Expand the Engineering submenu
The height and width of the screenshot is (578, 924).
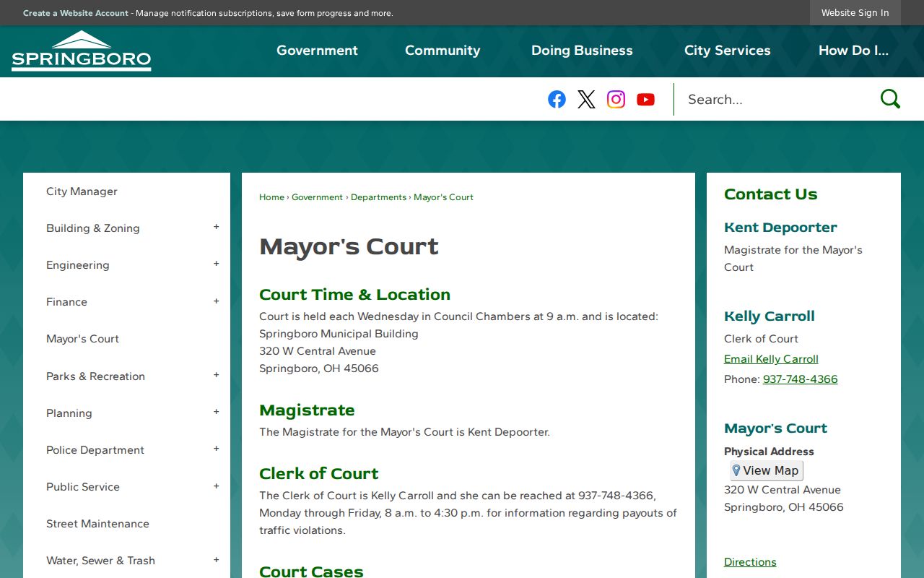(x=216, y=264)
